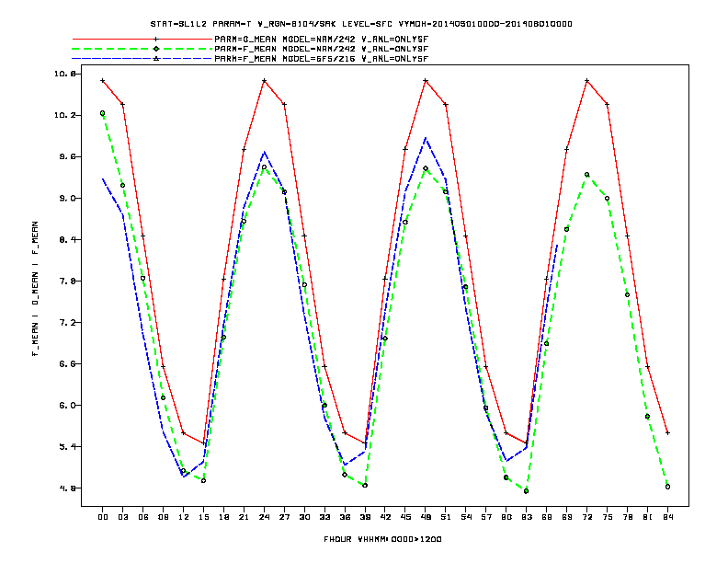The height and width of the screenshot is (563, 728).
Task: Click y-axis tick label 7.2
Action: click(x=68, y=322)
